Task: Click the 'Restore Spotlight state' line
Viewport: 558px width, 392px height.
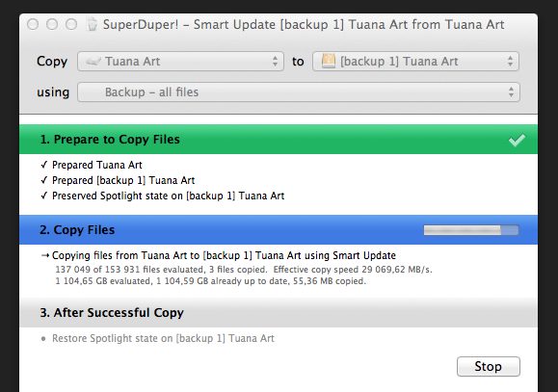Action: (x=157, y=338)
